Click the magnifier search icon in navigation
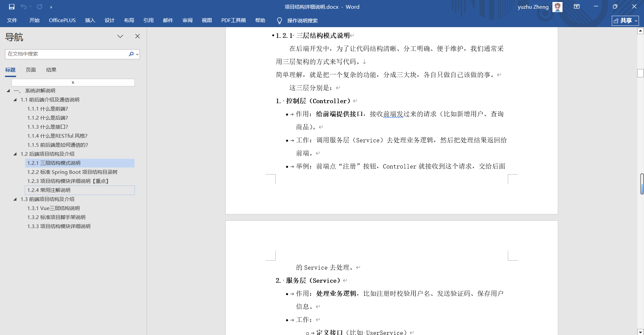This screenshot has height=335, width=644. coord(131,54)
